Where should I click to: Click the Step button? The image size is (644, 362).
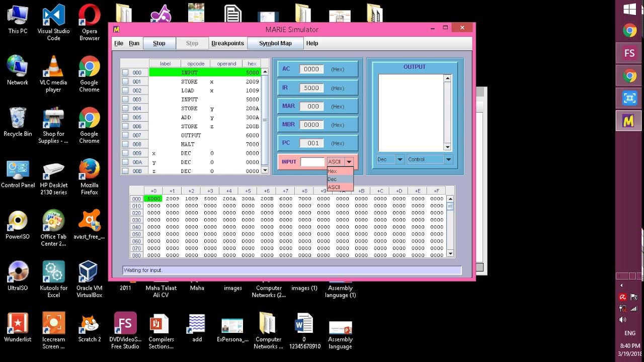192,43
